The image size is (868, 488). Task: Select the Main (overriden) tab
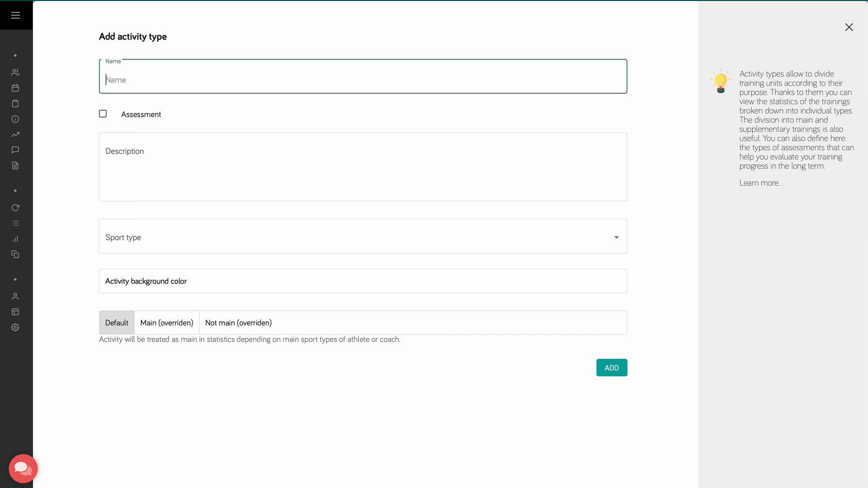(166, 322)
